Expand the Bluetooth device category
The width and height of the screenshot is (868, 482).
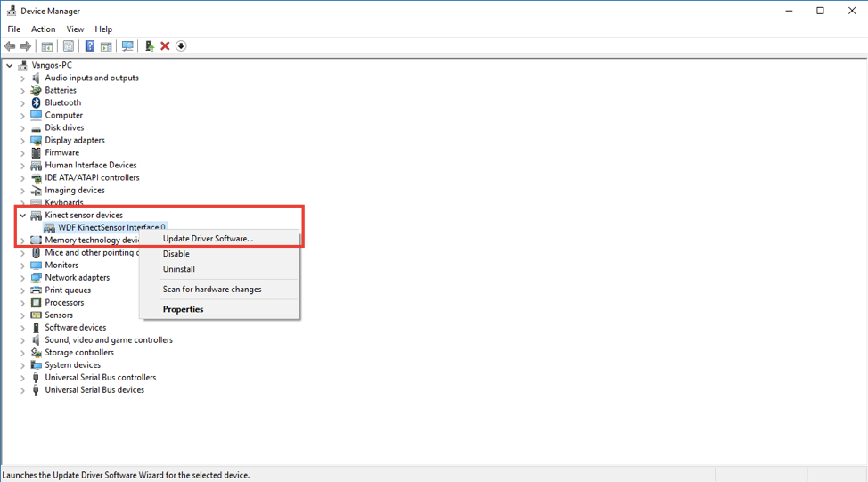(x=23, y=103)
